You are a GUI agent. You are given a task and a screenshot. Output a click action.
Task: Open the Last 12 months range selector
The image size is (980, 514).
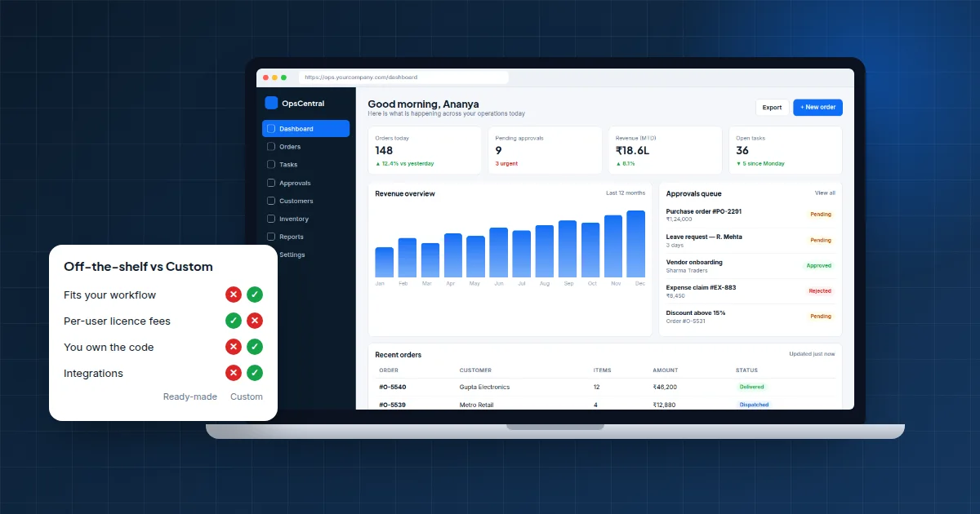tap(626, 193)
